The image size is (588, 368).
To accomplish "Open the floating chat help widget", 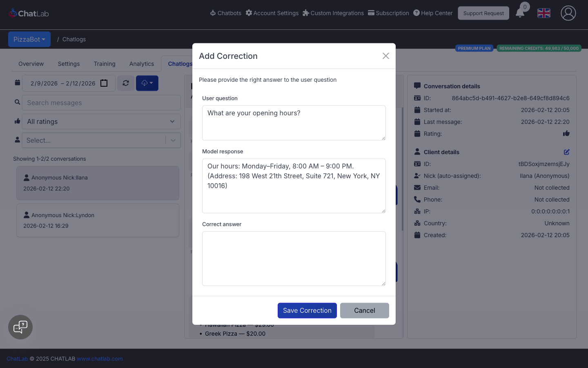I will click(x=20, y=327).
